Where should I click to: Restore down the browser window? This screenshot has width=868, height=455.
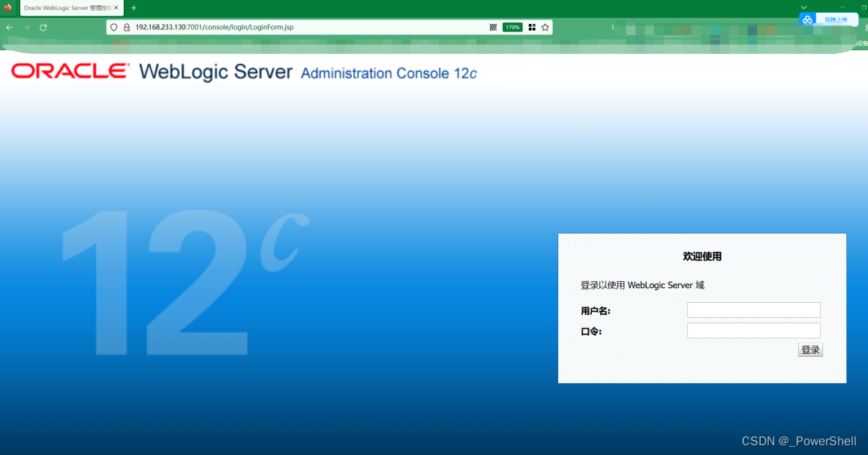[x=863, y=7]
